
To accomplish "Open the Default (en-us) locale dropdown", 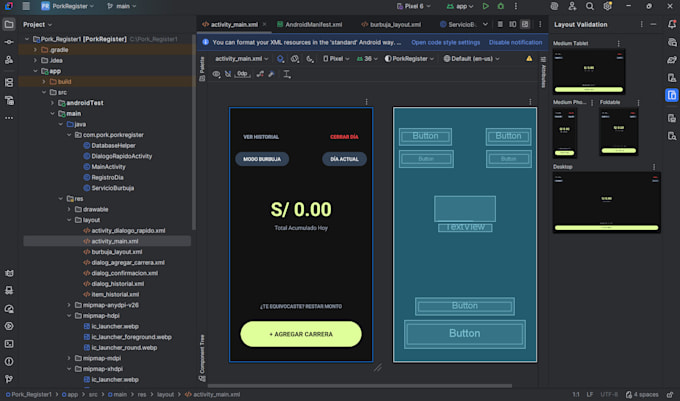I will 471,59.
